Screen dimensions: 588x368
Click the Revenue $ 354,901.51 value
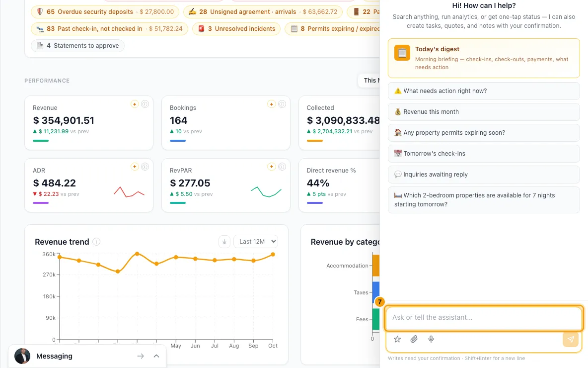pyautogui.click(x=64, y=120)
